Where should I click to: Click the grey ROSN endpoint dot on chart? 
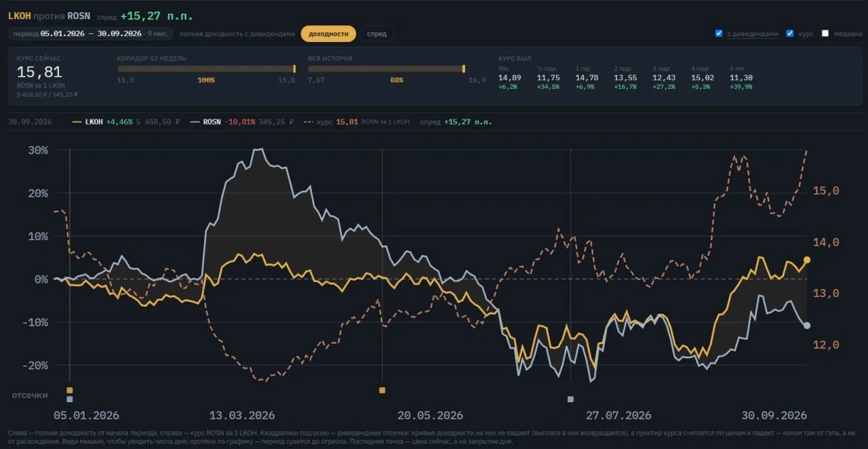point(807,326)
